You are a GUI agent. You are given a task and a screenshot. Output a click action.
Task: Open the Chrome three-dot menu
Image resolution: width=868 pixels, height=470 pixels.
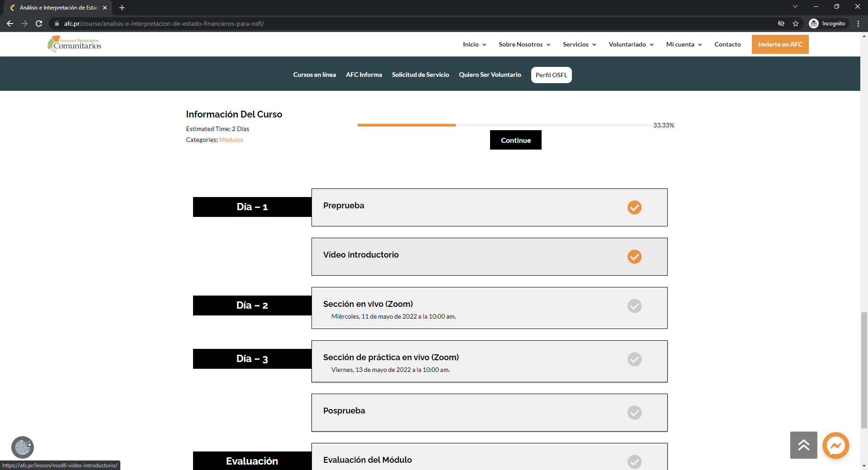[x=858, y=23]
